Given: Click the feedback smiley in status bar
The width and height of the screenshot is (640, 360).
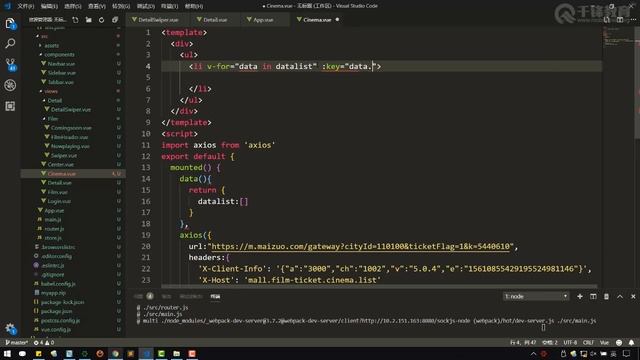Looking at the screenshot, I should (619, 342).
